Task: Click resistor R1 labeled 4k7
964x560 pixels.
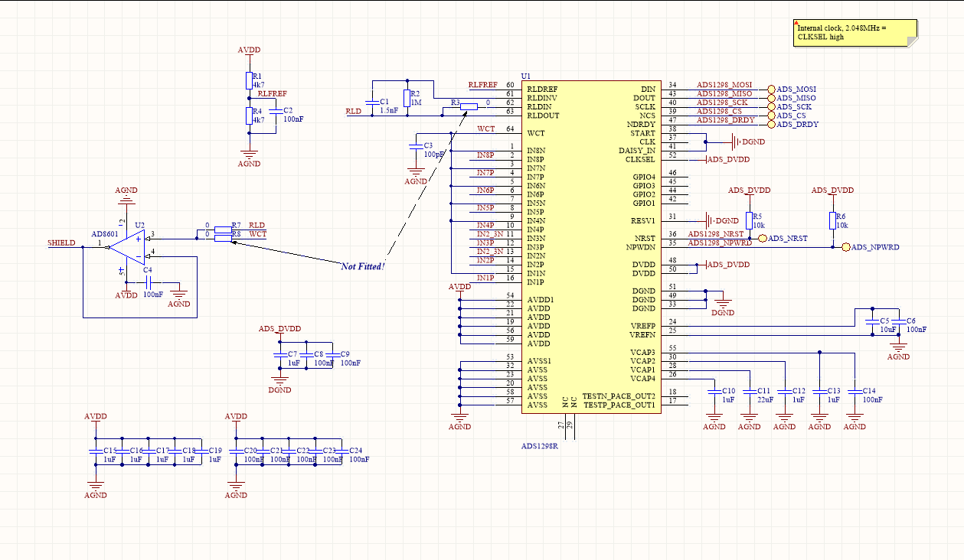Action: pos(249,80)
